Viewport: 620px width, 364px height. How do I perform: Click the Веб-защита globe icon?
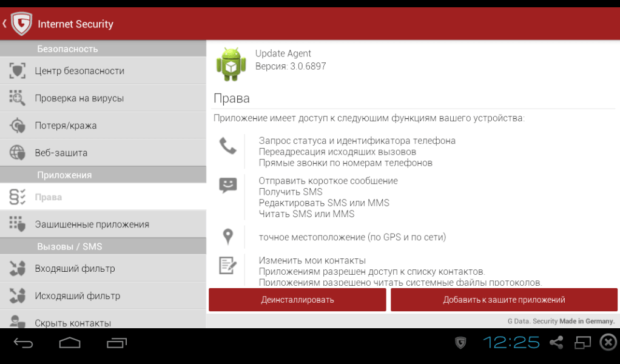[x=18, y=153]
